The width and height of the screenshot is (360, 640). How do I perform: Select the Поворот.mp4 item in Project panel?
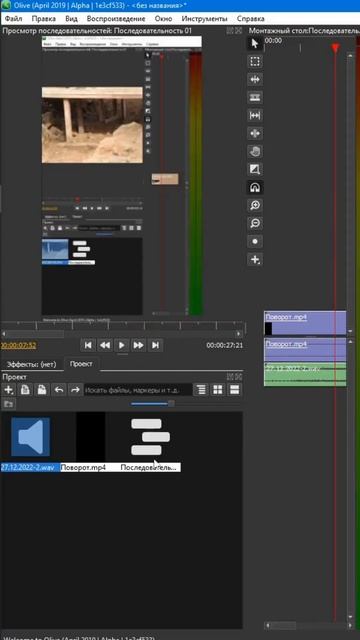(90, 442)
